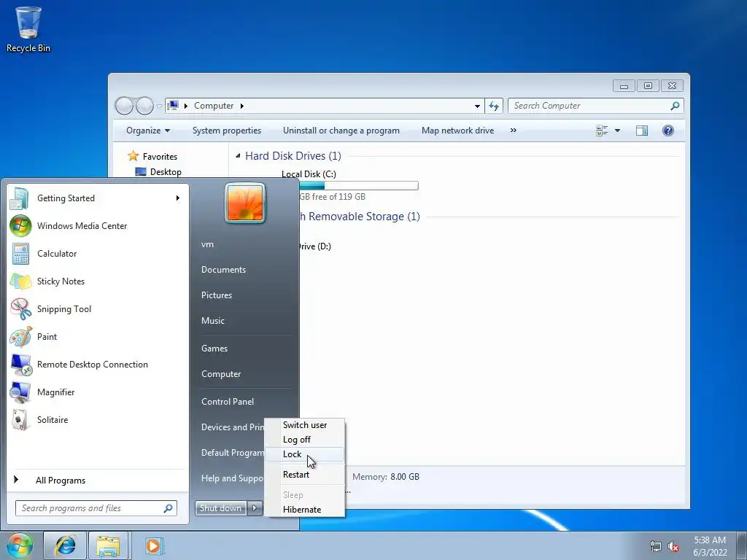The height and width of the screenshot is (560, 747).
Task: Click the Shut down button
Action: coord(221,508)
